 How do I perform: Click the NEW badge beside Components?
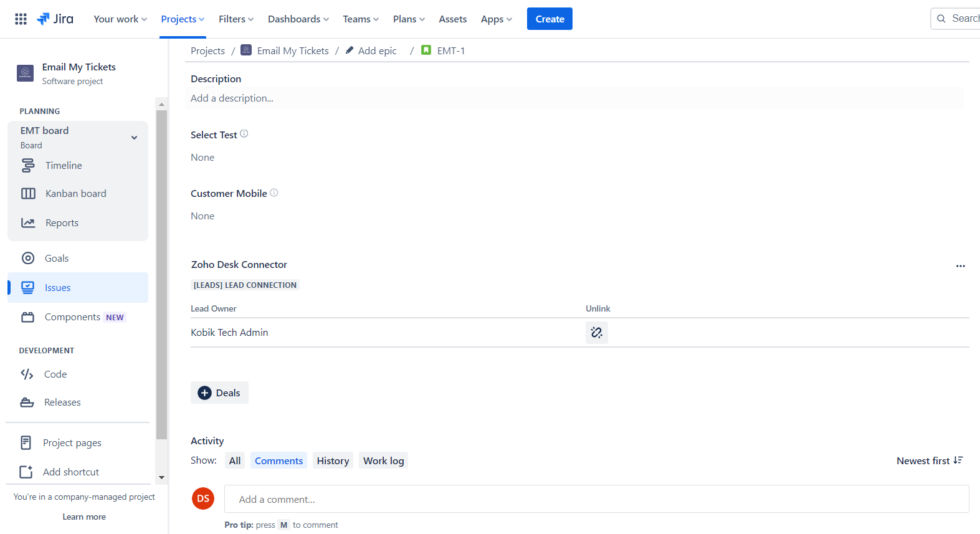click(x=115, y=317)
